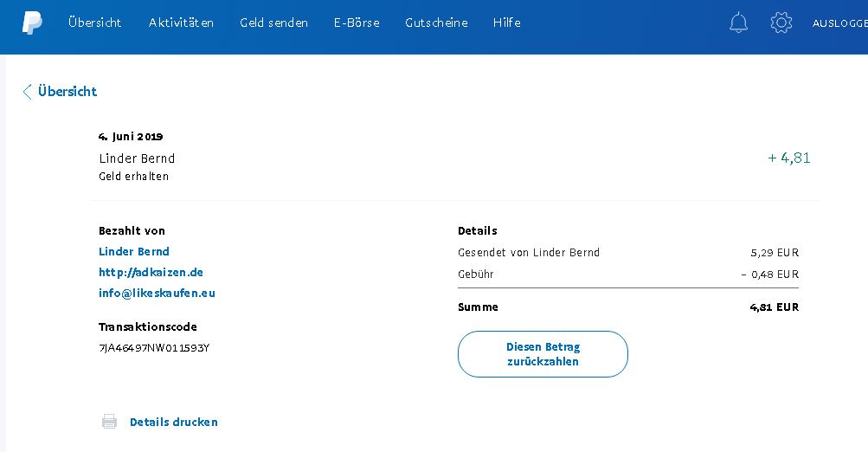
Task: Switch to the Gutscheine section
Action: [436, 23]
